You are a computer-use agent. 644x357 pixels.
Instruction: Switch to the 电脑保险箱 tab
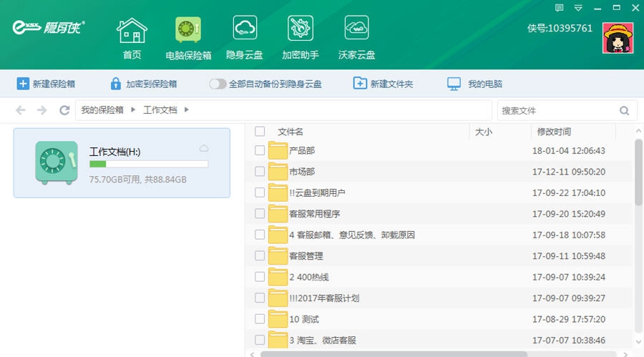(x=188, y=37)
